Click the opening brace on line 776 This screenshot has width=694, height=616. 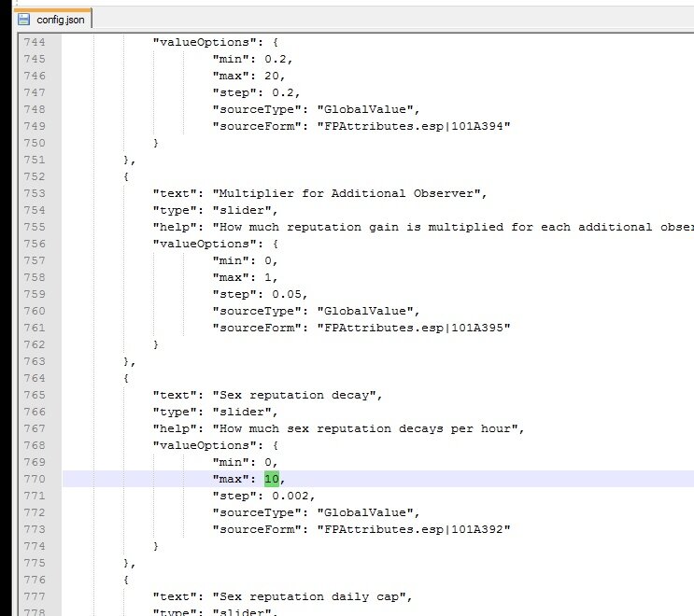(x=126, y=581)
